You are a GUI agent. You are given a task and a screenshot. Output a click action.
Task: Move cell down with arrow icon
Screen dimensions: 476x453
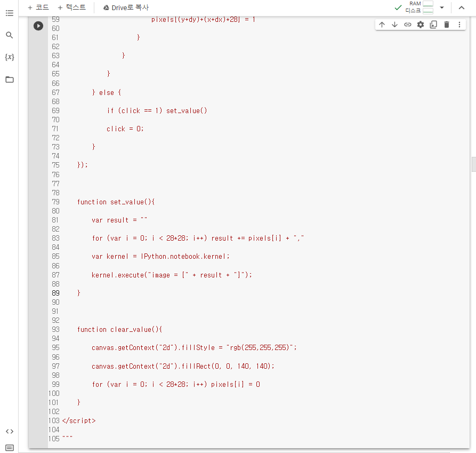(394, 25)
